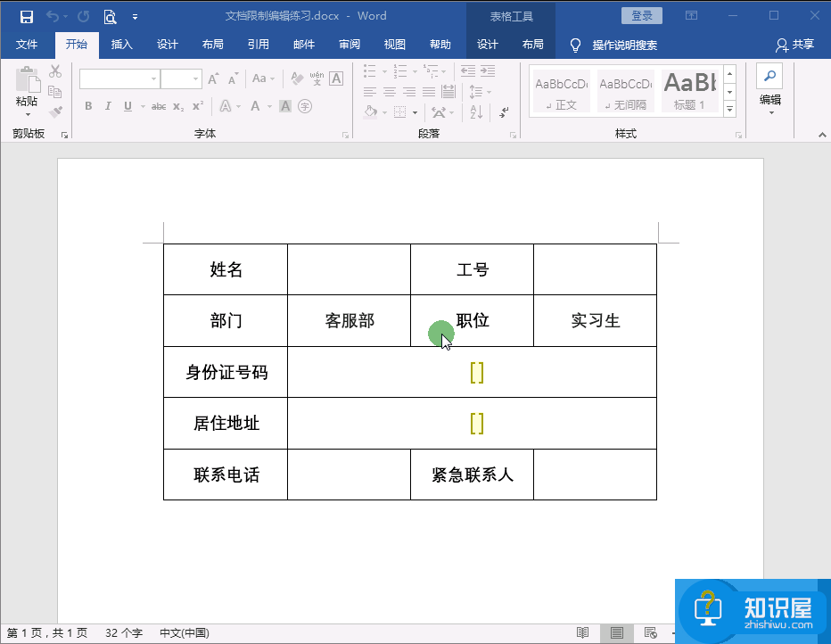
Task: Open the Borders dropdown arrow
Action: coord(415,112)
